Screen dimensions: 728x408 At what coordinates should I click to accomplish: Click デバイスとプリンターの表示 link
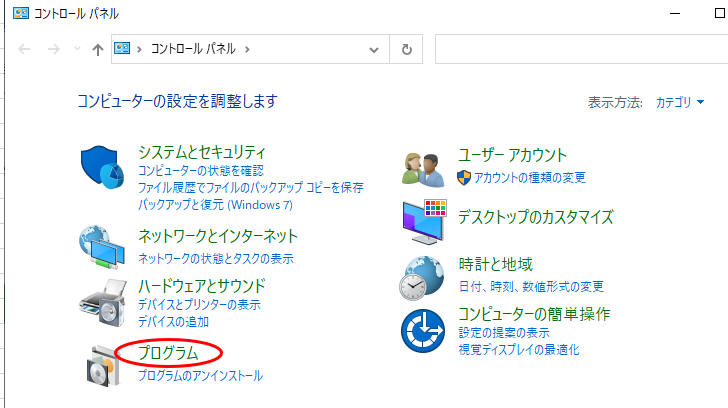point(199,304)
